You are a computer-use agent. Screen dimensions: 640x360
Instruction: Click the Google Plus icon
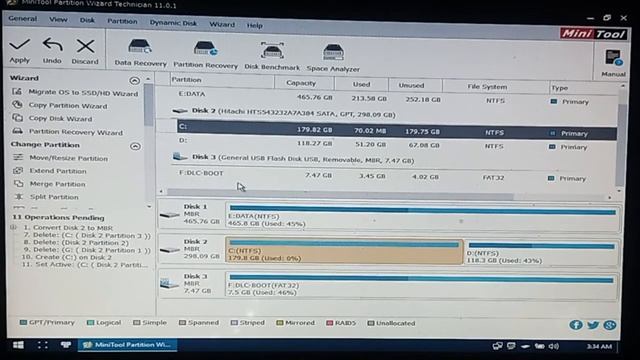pyautogui.click(x=610, y=325)
